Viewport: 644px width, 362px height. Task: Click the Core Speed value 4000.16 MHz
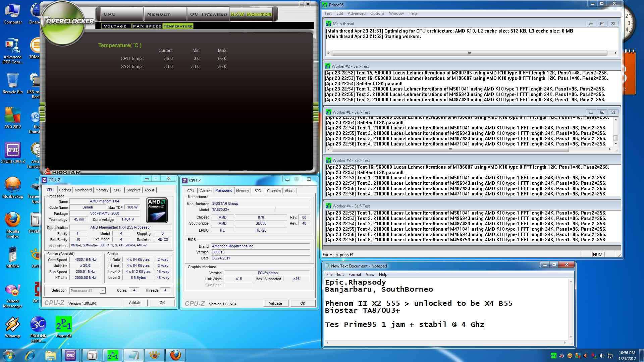click(85, 260)
